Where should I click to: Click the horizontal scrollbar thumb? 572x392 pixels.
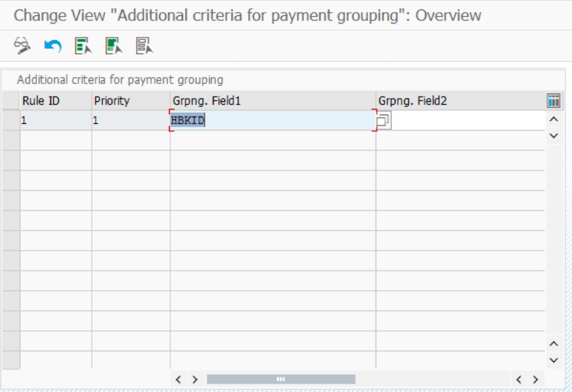pyautogui.click(x=281, y=379)
